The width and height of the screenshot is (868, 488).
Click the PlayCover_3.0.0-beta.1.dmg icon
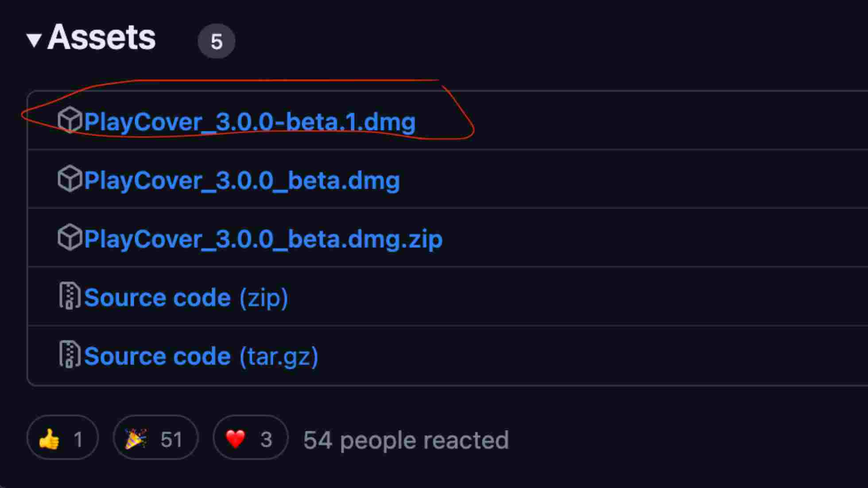69,120
